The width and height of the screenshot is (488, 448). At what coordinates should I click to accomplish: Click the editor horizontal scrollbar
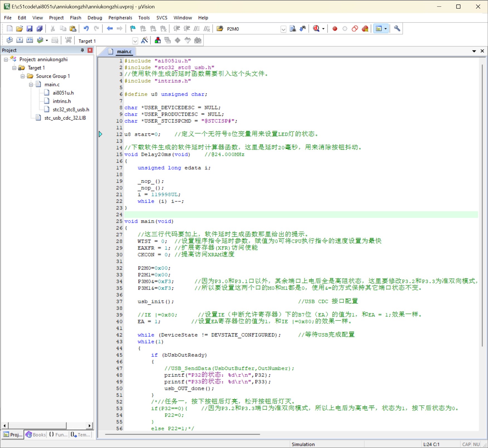click(182, 434)
